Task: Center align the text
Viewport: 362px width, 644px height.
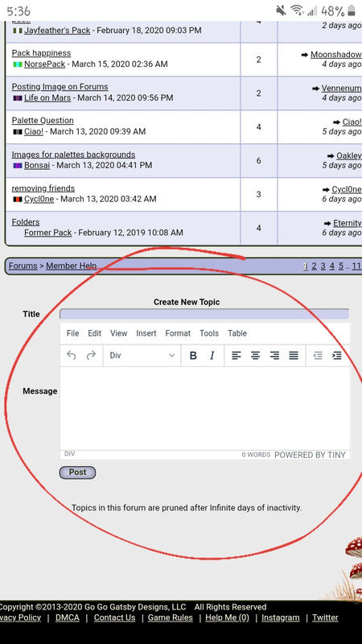Action: (255, 356)
